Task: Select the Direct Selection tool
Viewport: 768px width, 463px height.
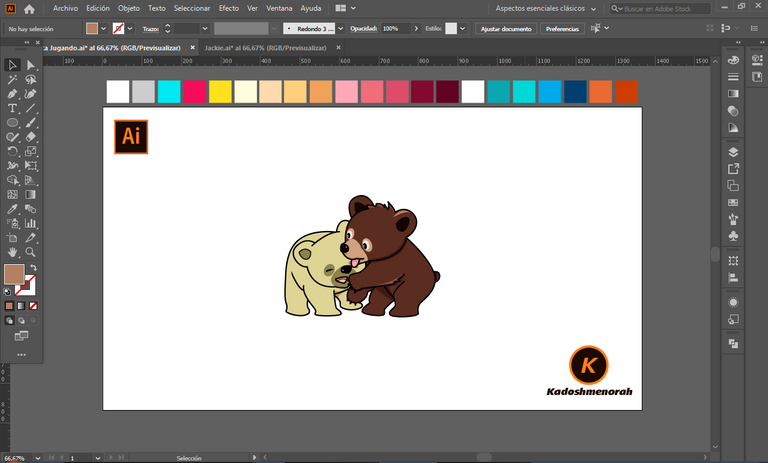Action: click(30, 65)
